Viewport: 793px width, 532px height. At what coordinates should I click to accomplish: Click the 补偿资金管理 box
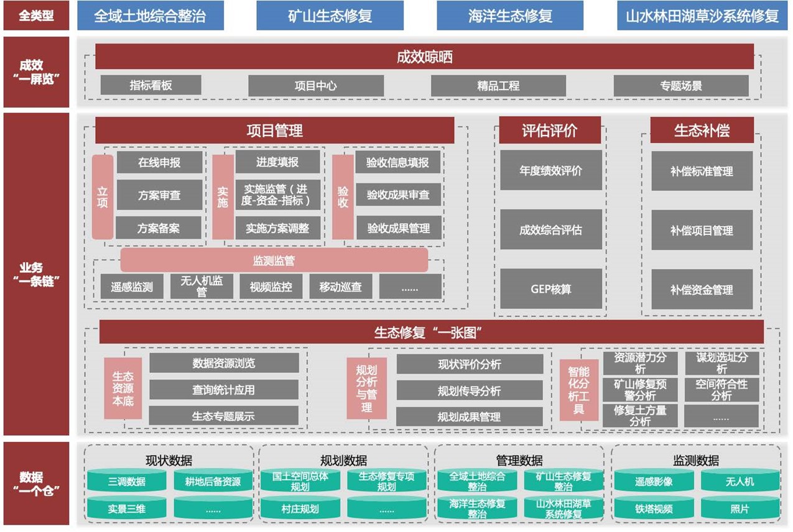point(702,290)
